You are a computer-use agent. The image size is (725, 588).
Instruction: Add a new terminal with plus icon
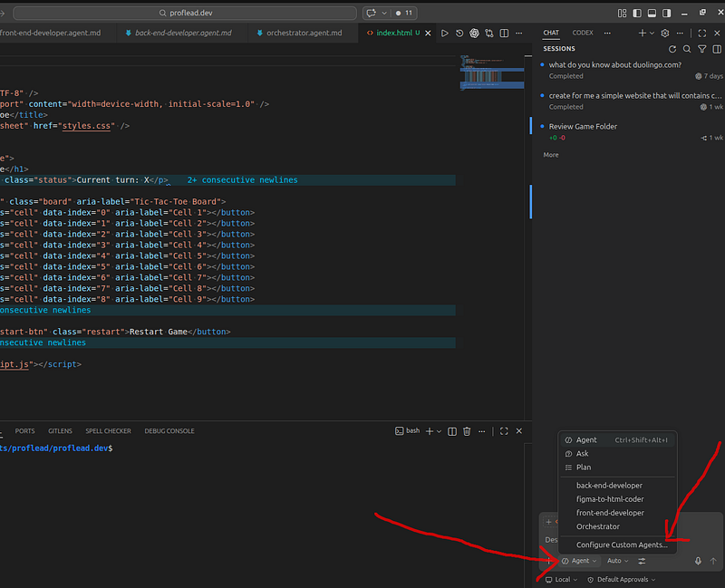click(x=430, y=431)
